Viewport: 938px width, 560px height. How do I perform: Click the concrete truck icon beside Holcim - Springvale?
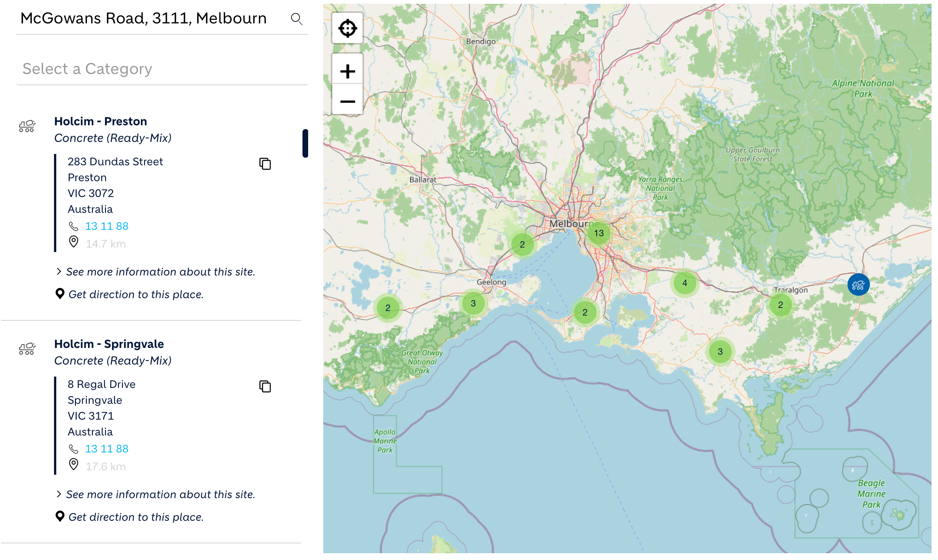tap(27, 349)
